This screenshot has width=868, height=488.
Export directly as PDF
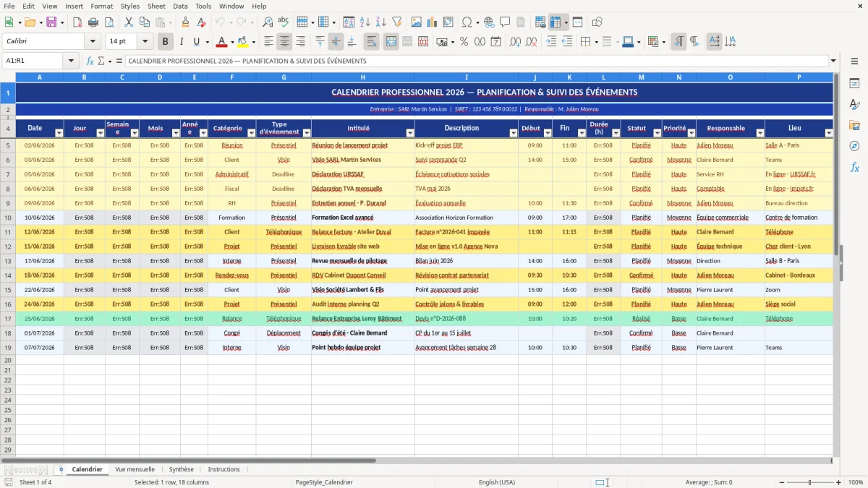pyautogui.click(x=77, y=22)
